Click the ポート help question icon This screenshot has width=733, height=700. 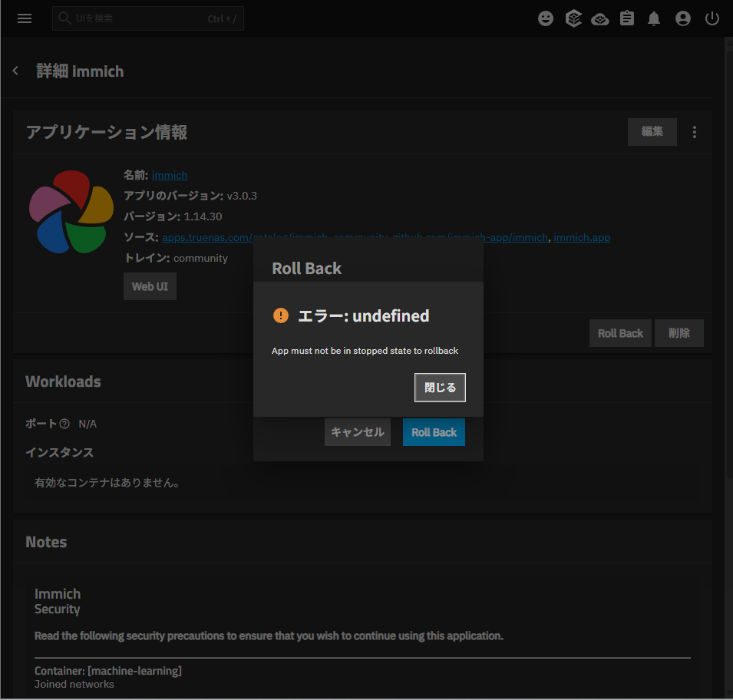pyautogui.click(x=64, y=424)
